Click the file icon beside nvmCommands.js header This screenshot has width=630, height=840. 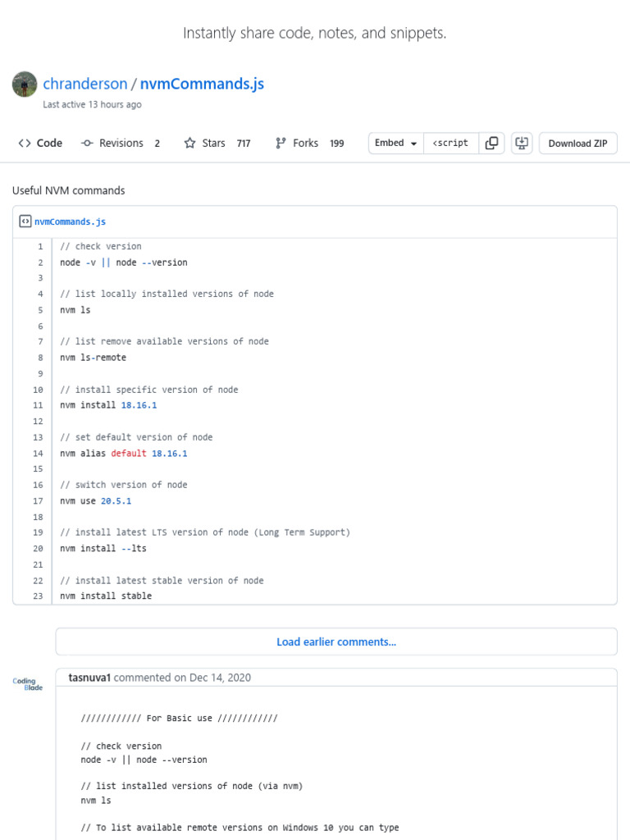tap(25, 221)
